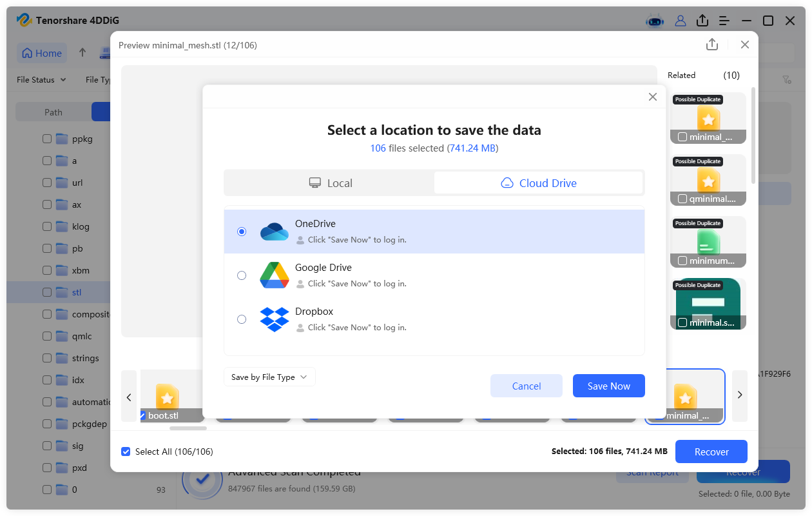Check the minimal.s related file checkbox
Image resolution: width=812 pixels, height=516 pixels.
(x=682, y=322)
